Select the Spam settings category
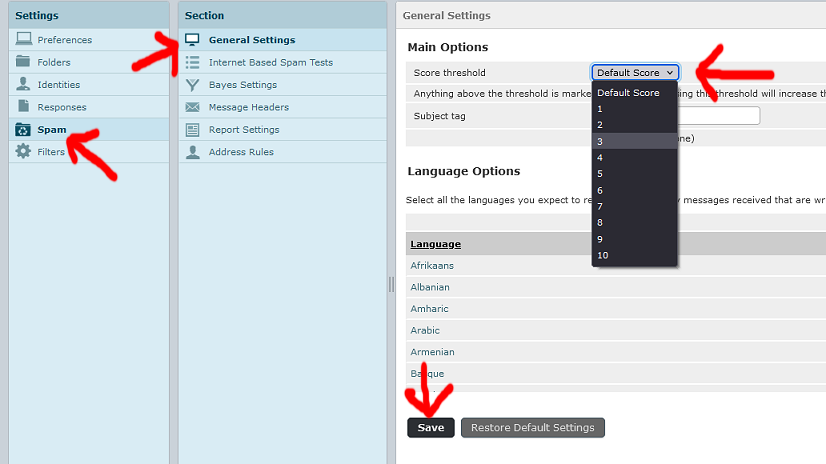 tap(52, 130)
